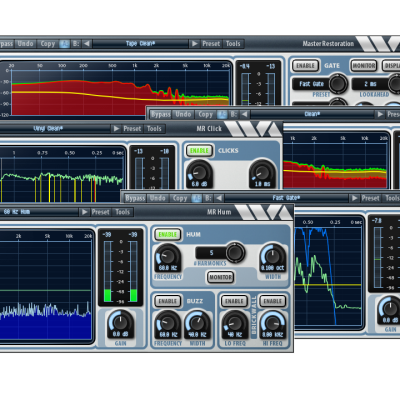Open Preset menu in Fast Gate* window
Screen dimensions: 400x400
(371, 198)
